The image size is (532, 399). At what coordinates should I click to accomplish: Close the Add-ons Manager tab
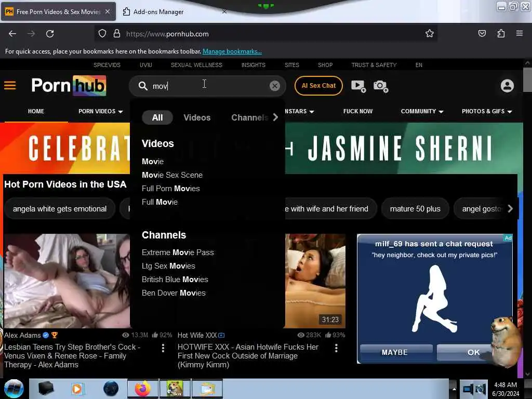(x=224, y=11)
